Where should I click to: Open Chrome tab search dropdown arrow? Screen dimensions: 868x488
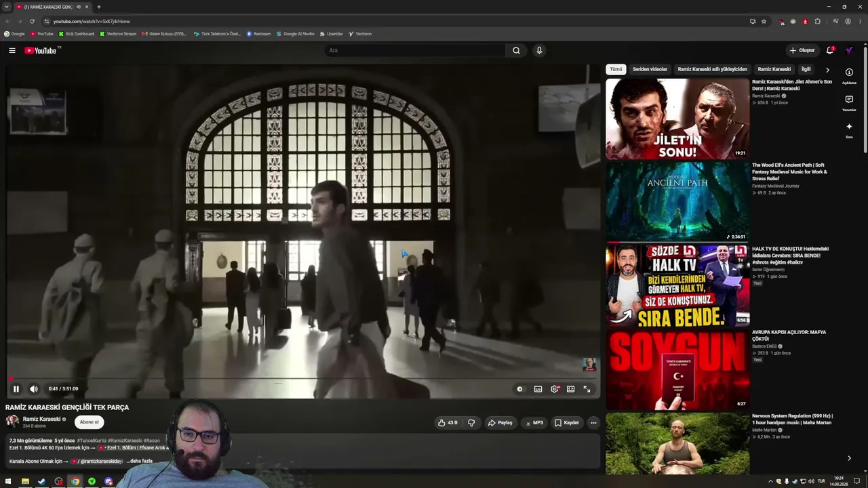[7, 7]
